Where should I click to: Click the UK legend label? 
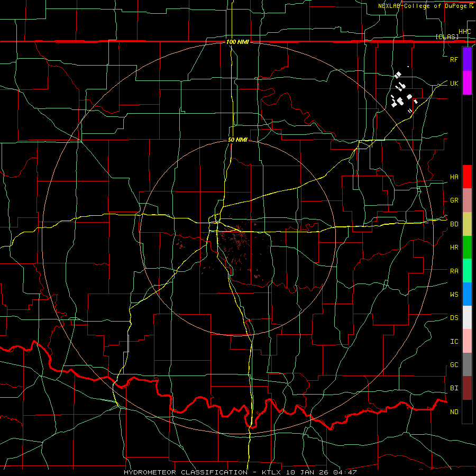tap(454, 83)
